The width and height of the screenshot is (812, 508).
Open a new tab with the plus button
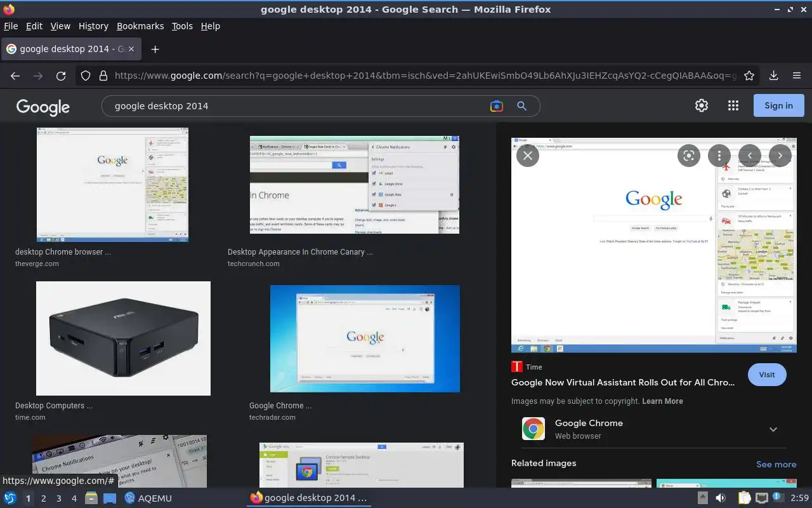coord(155,49)
